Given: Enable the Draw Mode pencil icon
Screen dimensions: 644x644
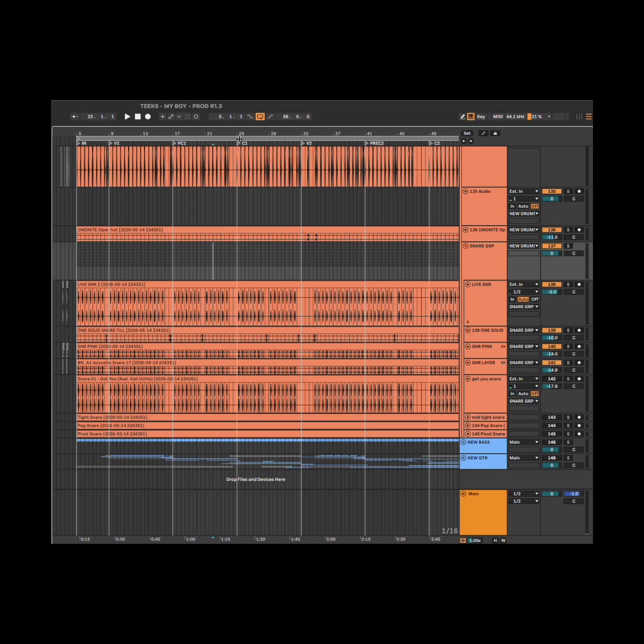Looking at the screenshot, I should [x=462, y=116].
